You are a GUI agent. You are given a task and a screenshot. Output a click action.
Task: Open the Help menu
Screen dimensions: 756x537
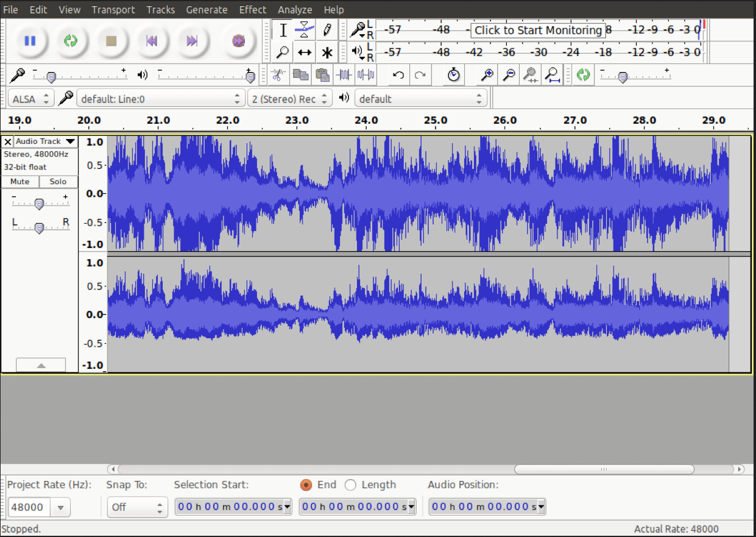[x=334, y=10]
